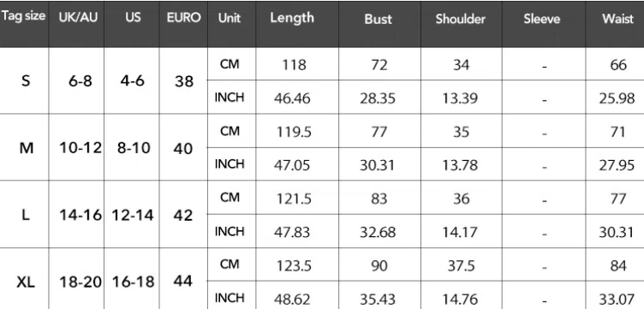Select the 12-14 US size cell
Screen dimensions: 644x309
(x=133, y=215)
